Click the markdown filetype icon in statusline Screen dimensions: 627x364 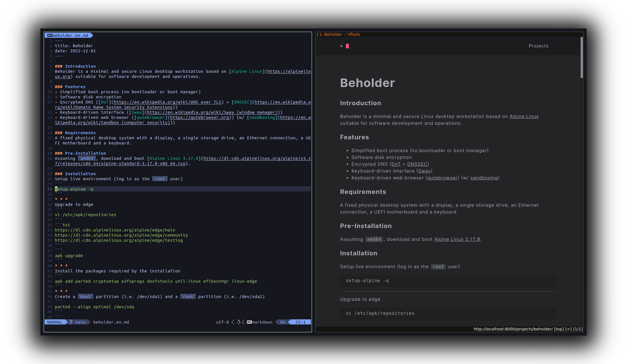(x=249, y=322)
